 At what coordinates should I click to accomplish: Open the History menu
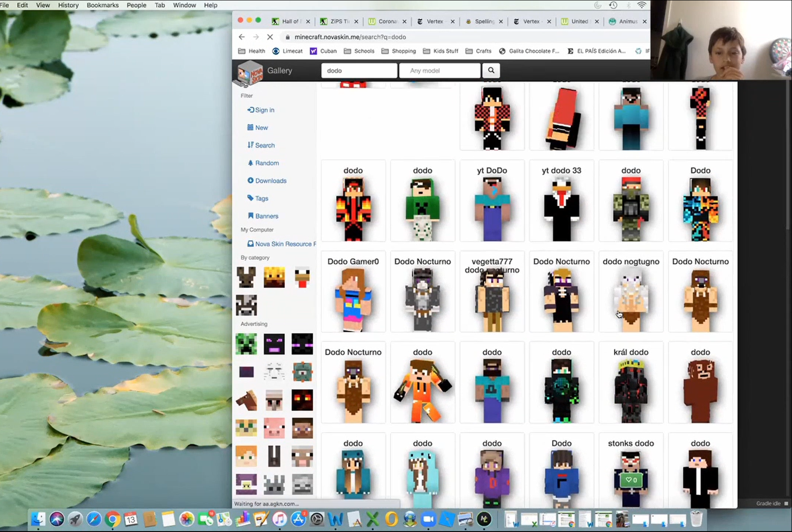click(68, 5)
